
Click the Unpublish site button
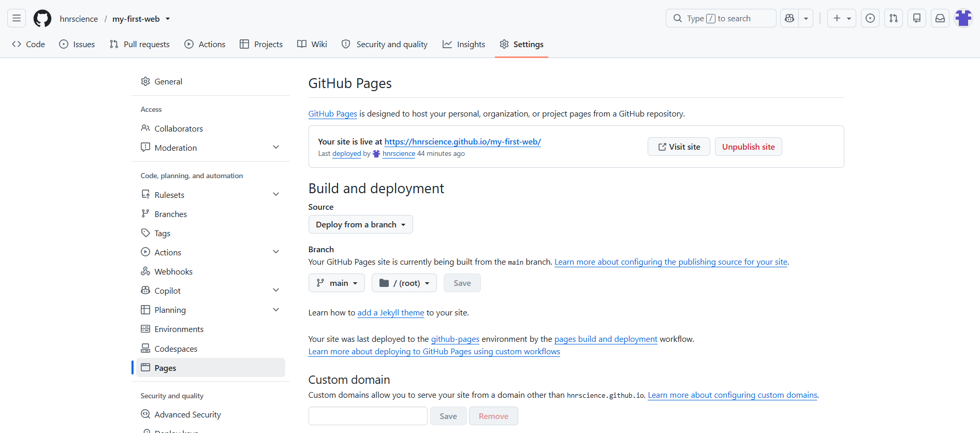749,147
